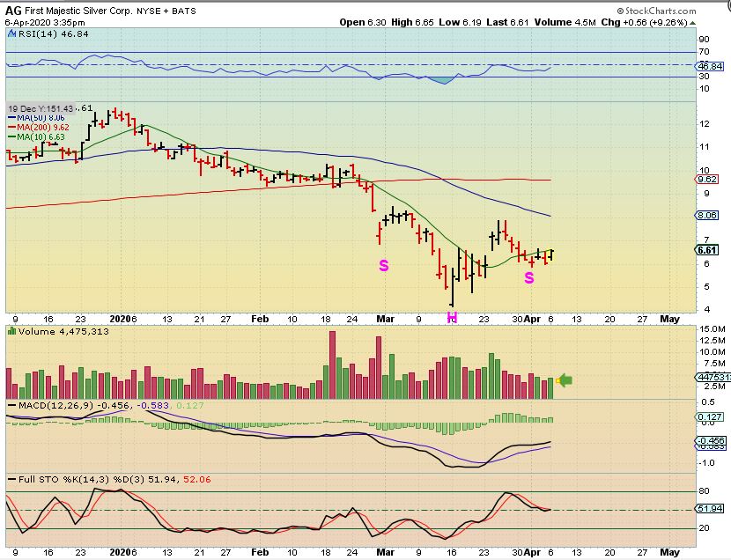Screen dimensions: 731x560
Task: Click the 4475313 volume tag on right axis
Action: [713, 378]
